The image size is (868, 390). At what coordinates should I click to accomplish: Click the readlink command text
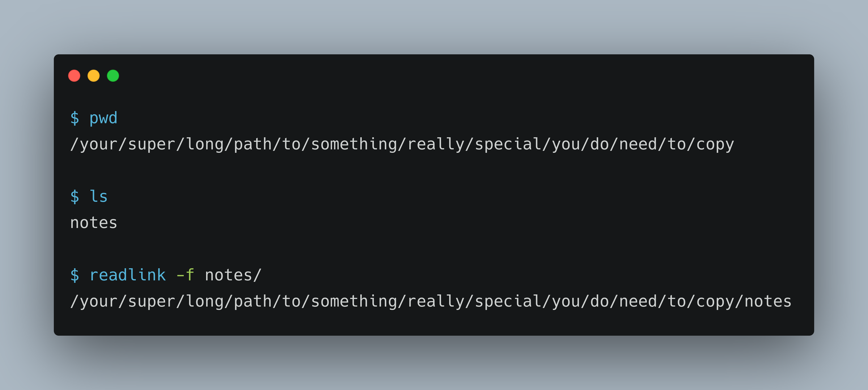pos(128,275)
